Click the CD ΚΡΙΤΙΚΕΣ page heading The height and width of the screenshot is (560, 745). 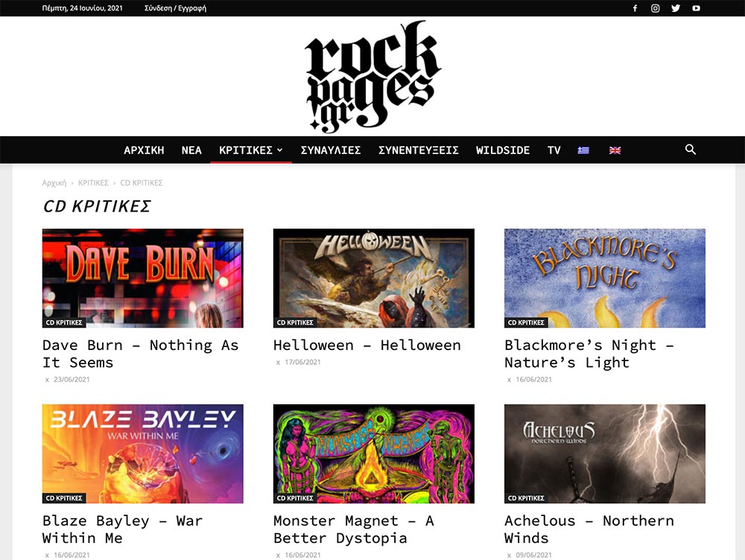[97, 206]
